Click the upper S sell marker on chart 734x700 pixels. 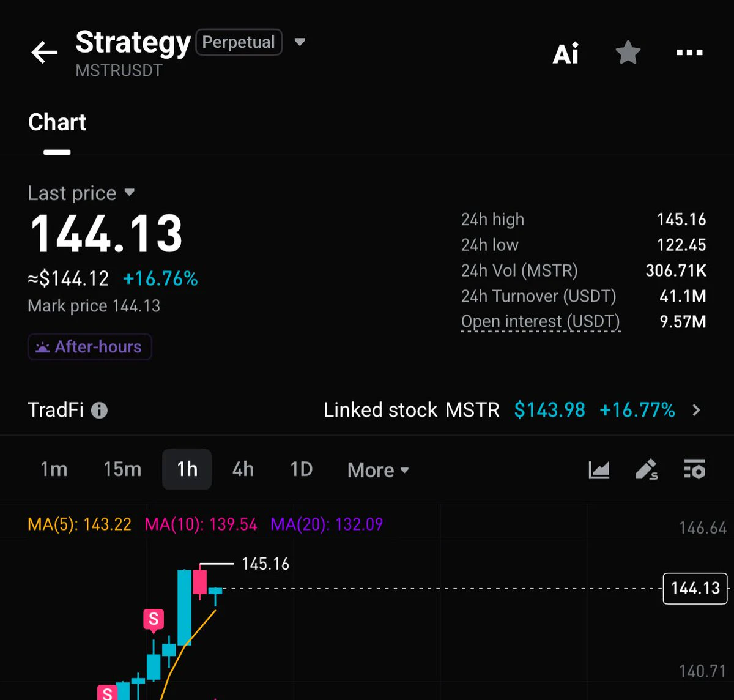point(154,620)
